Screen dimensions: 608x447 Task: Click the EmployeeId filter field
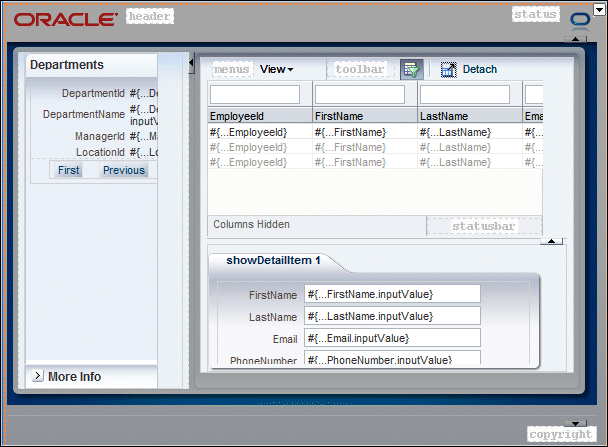(x=255, y=94)
